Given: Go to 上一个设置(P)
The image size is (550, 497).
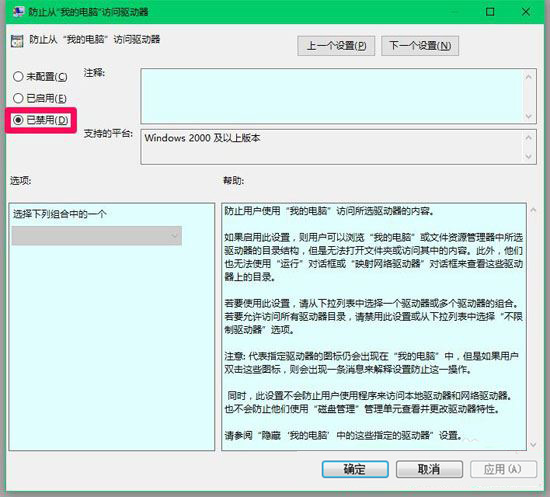Looking at the screenshot, I should click(x=336, y=46).
